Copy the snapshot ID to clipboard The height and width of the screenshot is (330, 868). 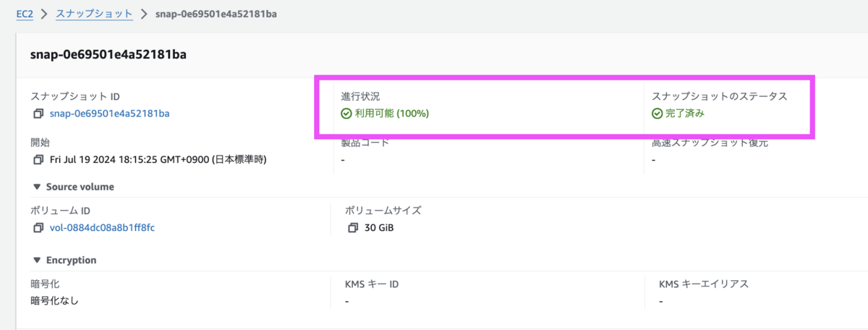pyautogui.click(x=38, y=114)
